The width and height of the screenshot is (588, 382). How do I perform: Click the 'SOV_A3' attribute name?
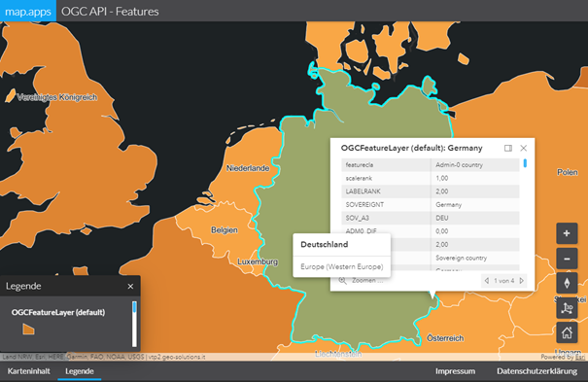[357, 218]
